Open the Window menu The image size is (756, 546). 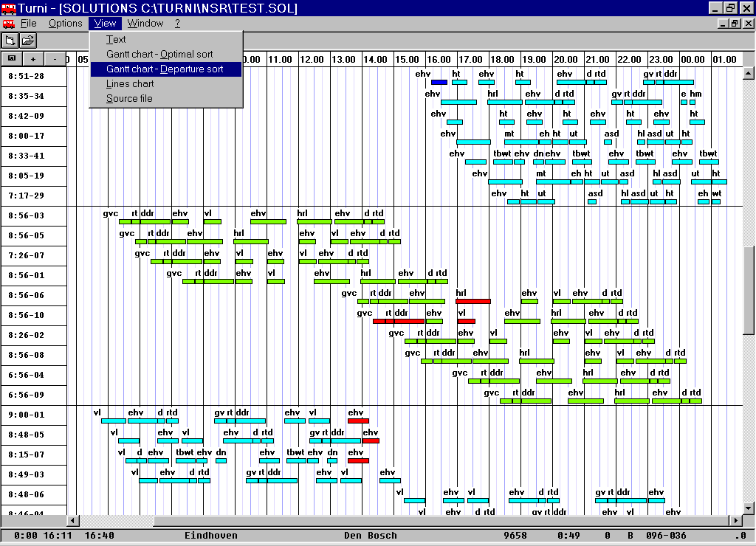pos(145,24)
